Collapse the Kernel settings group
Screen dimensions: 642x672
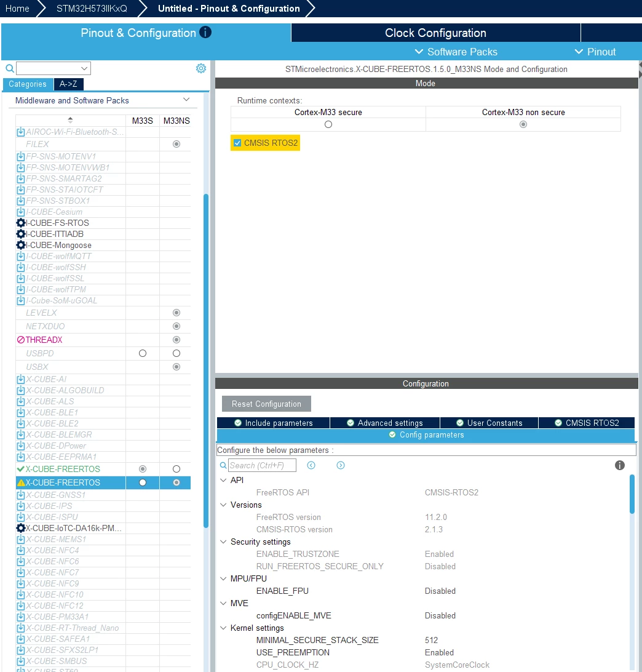(x=223, y=628)
